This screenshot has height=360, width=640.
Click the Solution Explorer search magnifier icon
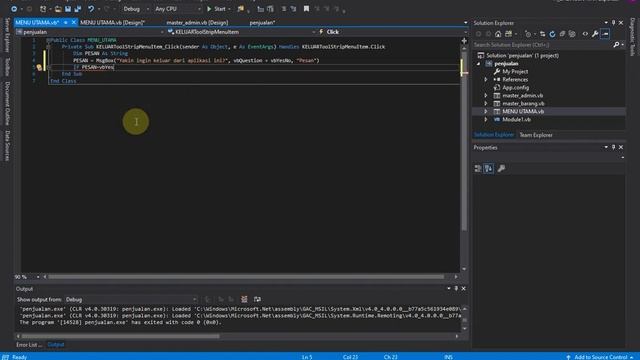(x=616, y=44)
